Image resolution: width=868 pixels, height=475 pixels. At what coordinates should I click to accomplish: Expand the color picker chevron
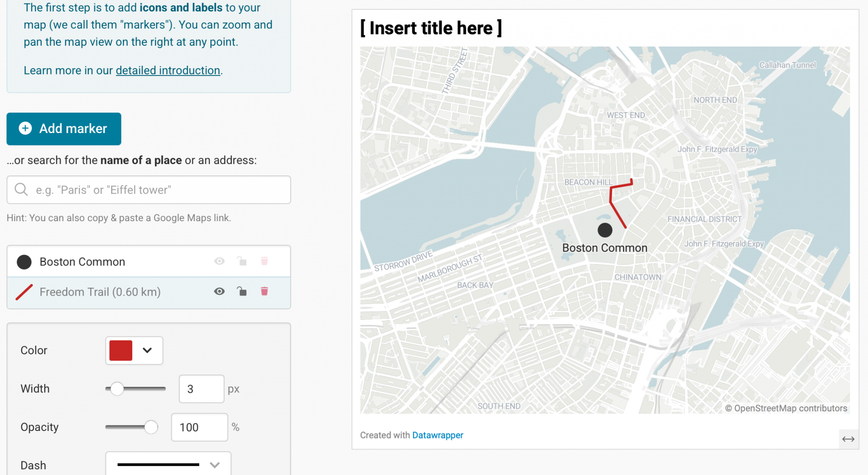point(147,350)
